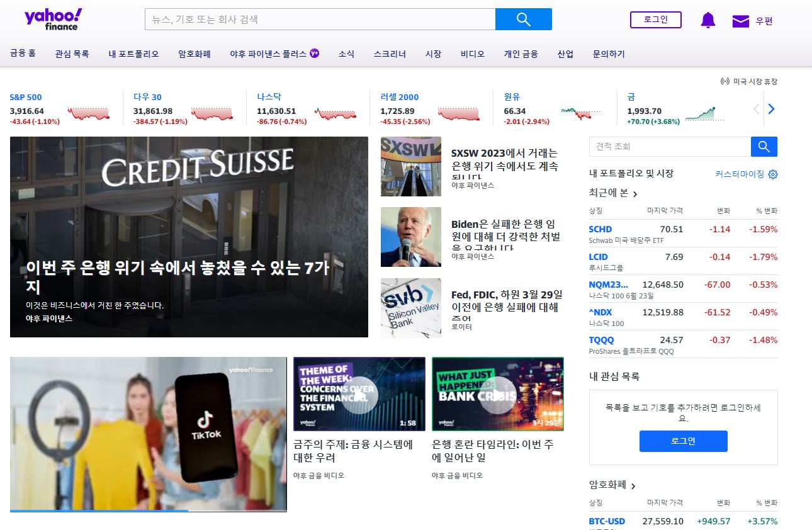This screenshot has height=530, width=812.
Task: Click the Yahoo Finance logo
Action: 53,20
